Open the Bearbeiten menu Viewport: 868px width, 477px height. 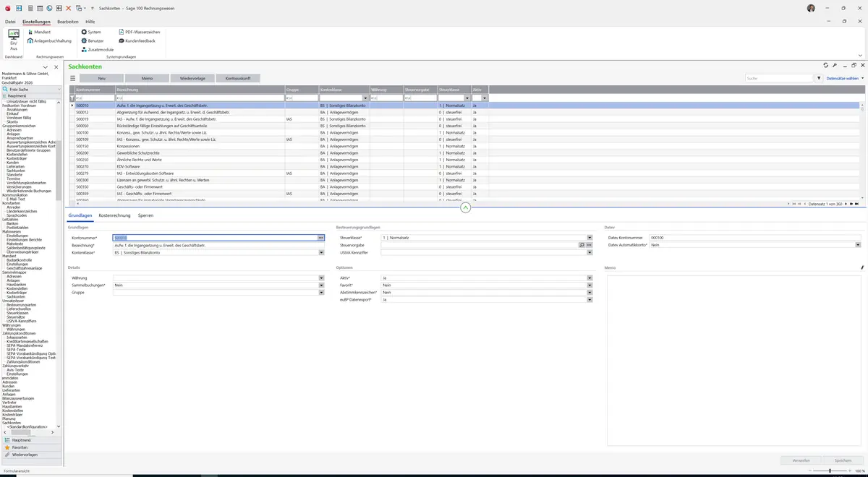(68, 22)
